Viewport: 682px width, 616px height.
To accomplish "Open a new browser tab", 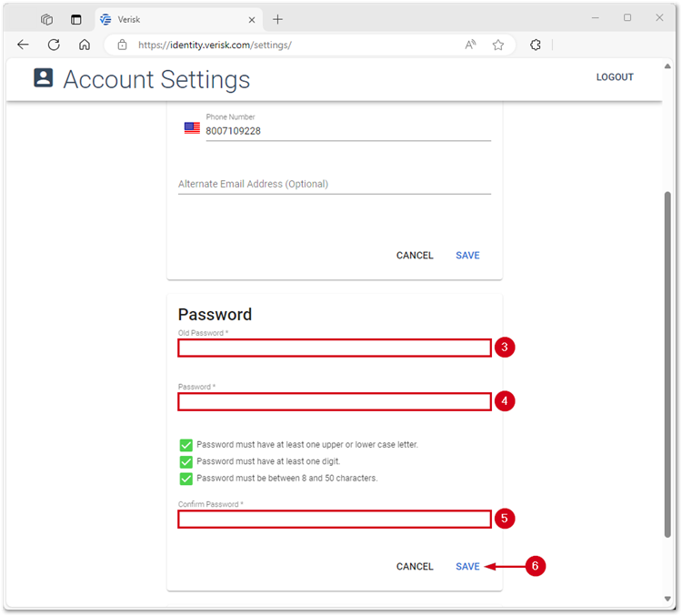I will pos(278,19).
